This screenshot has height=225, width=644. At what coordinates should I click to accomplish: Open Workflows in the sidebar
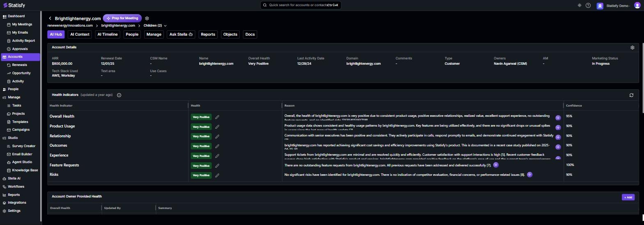(16, 187)
